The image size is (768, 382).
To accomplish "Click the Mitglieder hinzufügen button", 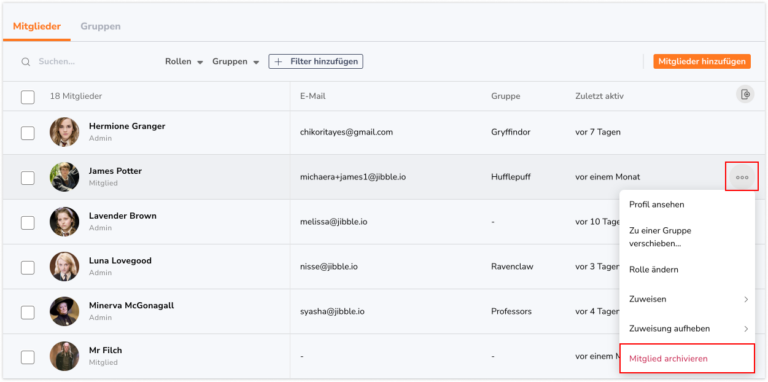I will [702, 61].
